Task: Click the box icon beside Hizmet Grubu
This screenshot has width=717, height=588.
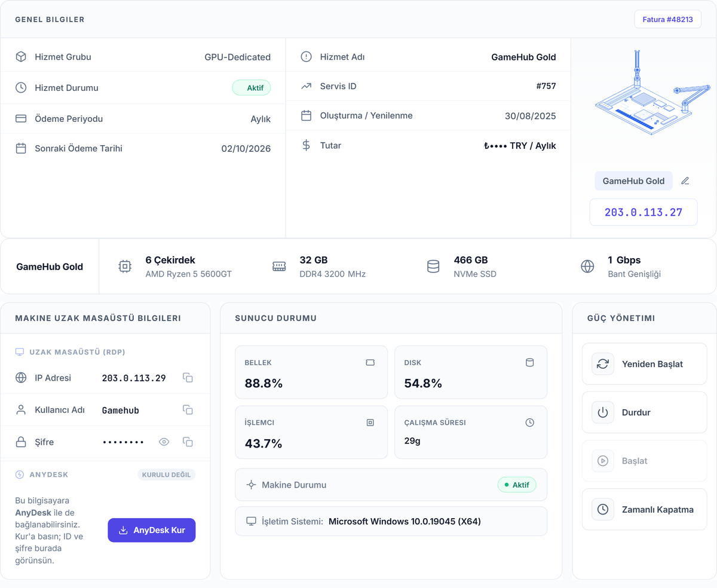Action: pos(21,57)
